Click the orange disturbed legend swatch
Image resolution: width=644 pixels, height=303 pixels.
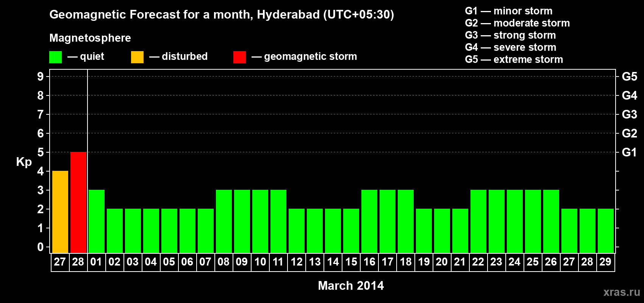137,57
